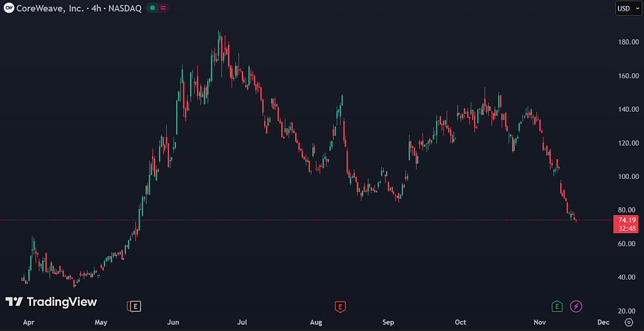
Task: Click the 180.00 price axis label
Action: (628, 42)
